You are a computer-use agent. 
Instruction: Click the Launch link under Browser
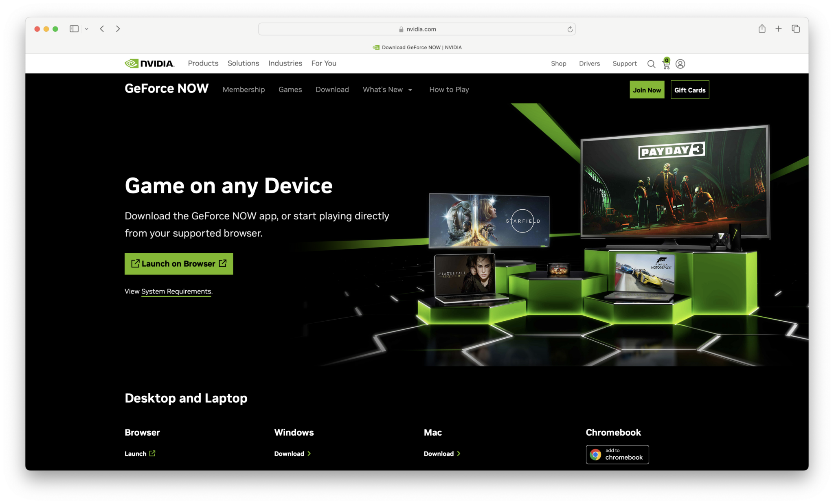[135, 454]
